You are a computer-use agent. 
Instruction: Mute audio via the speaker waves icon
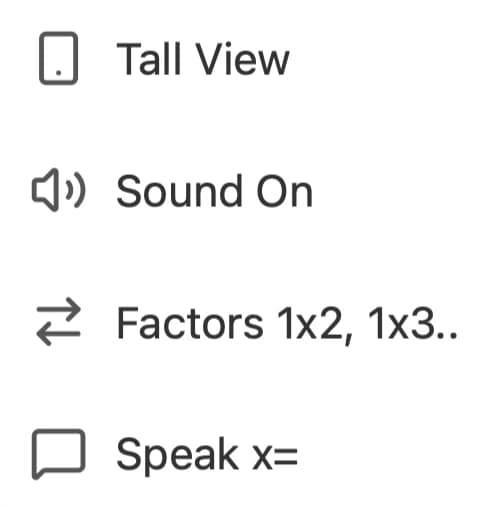(58, 190)
